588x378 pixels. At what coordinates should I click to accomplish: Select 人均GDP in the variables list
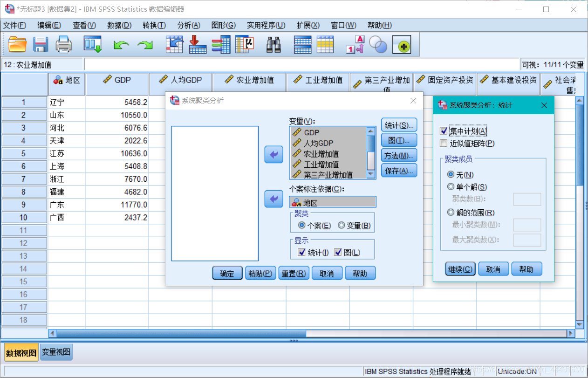328,143
